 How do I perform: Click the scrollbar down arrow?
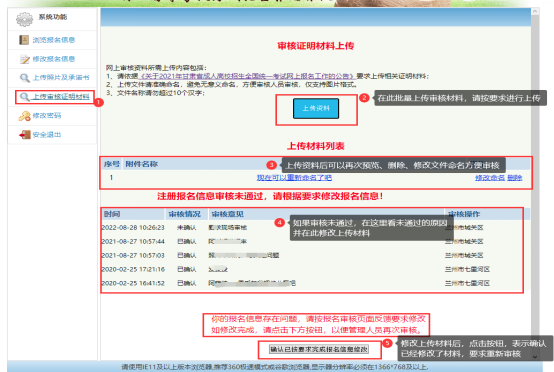[535, 356]
